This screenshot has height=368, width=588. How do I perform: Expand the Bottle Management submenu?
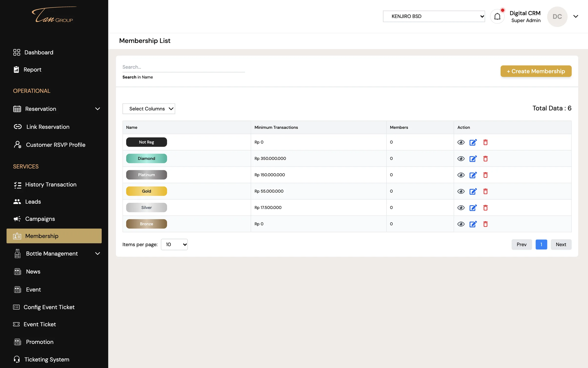click(98, 253)
